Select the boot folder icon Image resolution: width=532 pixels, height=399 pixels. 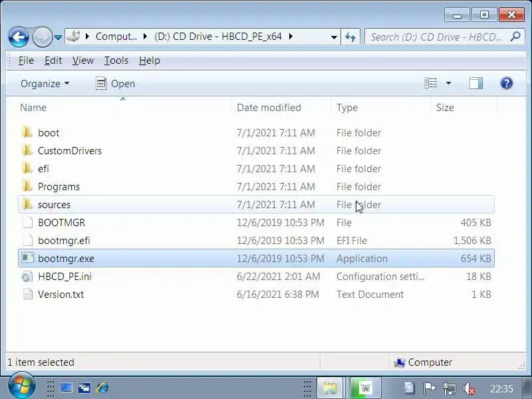click(x=27, y=132)
